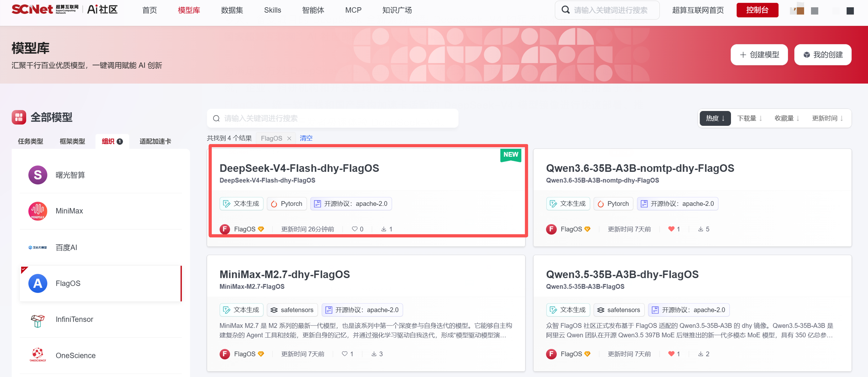This screenshot has height=377, width=868.
Task: Switch to the 适配加速卡 filter tab
Action: tap(155, 141)
